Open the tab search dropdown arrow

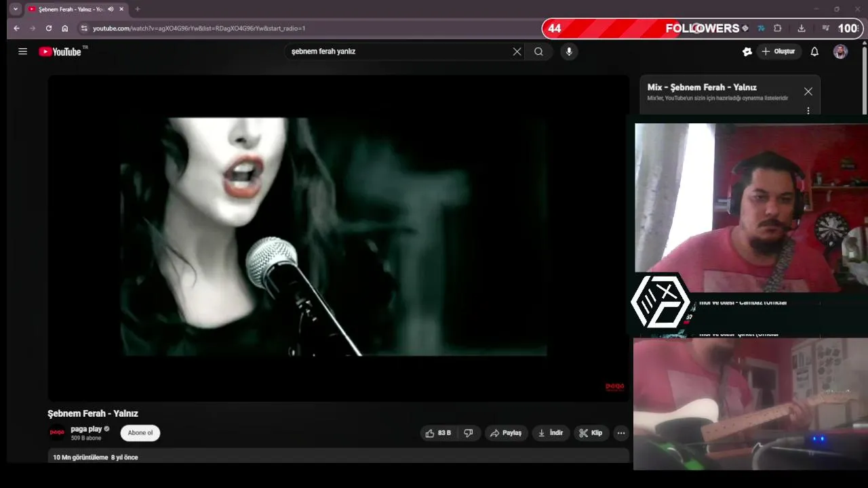tap(16, 9)
